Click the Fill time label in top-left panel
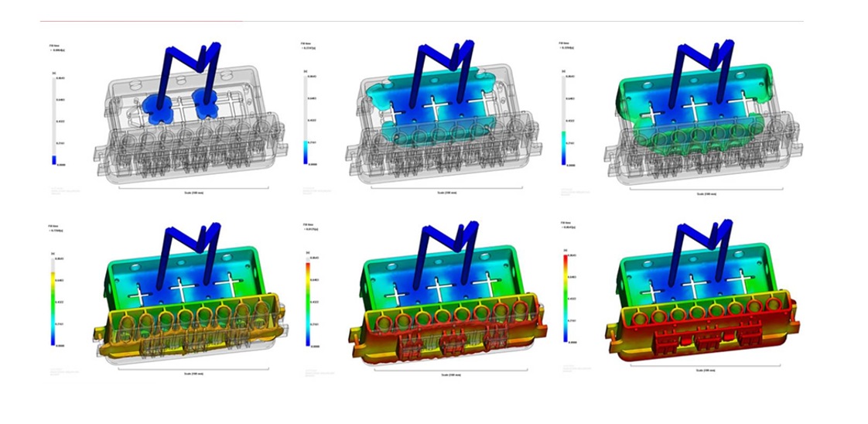The image size is (868, 424). click(x=56, y=46)
